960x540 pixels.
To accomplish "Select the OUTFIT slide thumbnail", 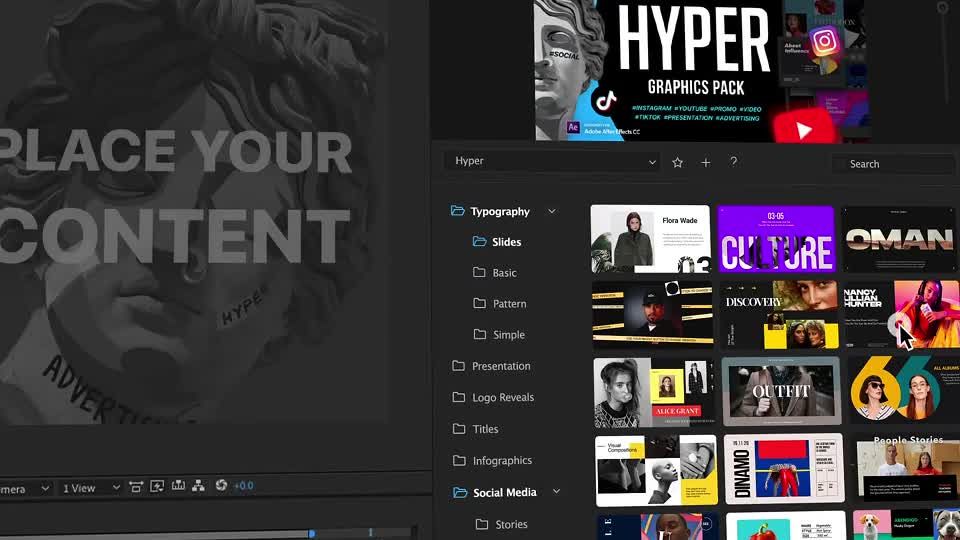I will click(781, 391).
